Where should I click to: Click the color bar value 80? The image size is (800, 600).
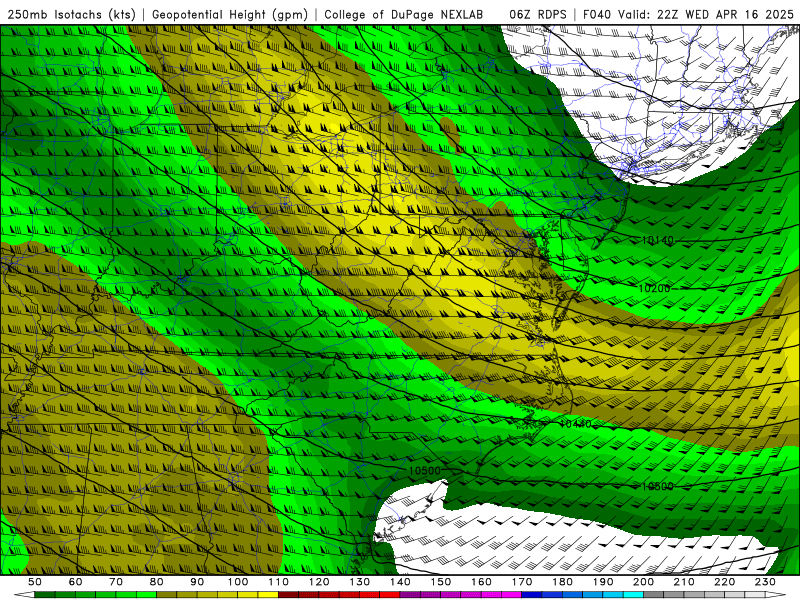tap(157, 582)
